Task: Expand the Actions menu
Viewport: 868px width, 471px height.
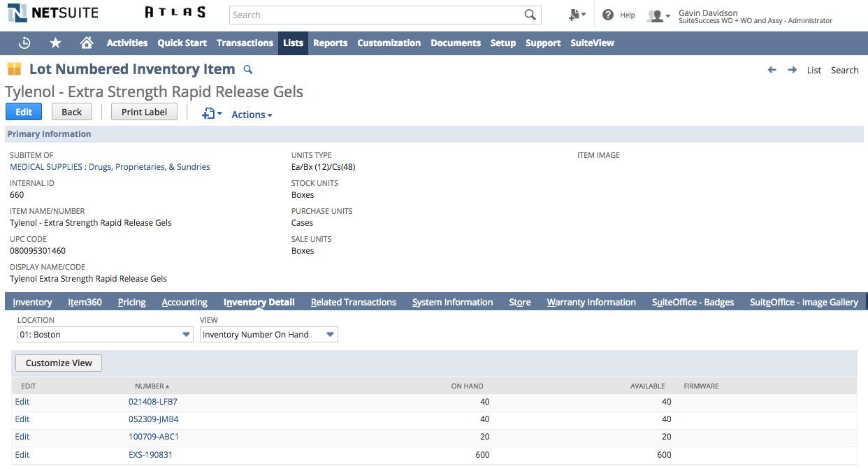Action: (x=252, y=115)
